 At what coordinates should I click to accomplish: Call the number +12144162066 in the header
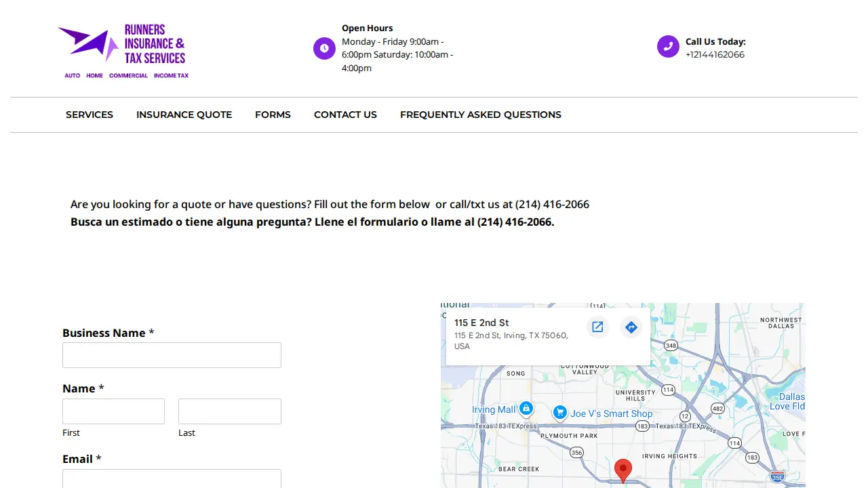715,54
